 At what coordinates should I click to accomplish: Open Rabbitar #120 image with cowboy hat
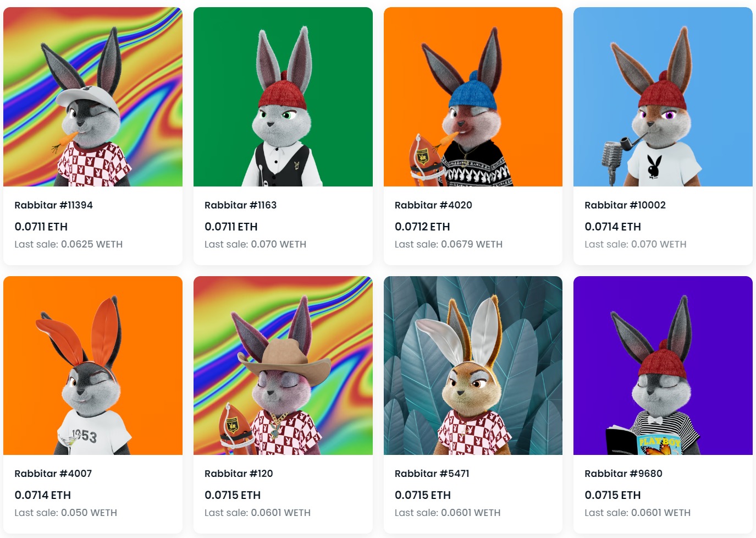(283, 365)
